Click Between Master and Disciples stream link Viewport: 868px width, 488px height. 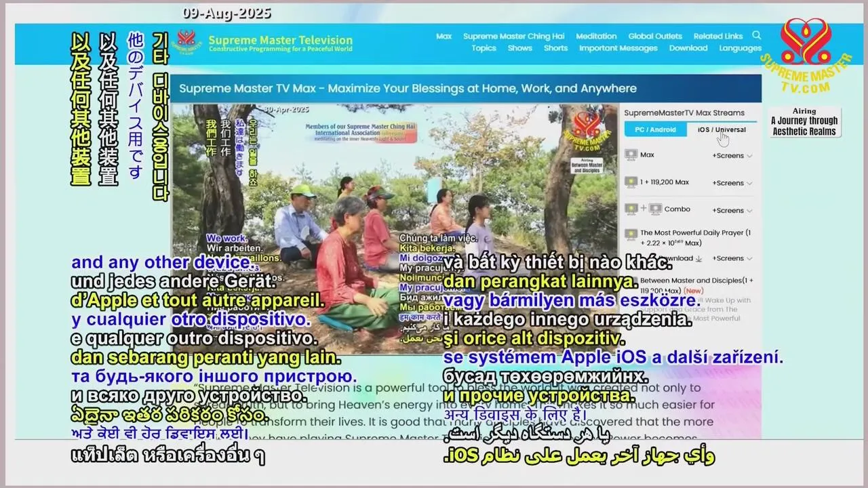(696, 285)
